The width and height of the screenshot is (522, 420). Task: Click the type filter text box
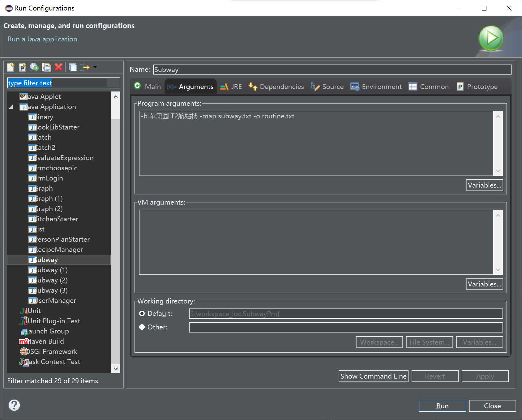click(x=63, y=83)
